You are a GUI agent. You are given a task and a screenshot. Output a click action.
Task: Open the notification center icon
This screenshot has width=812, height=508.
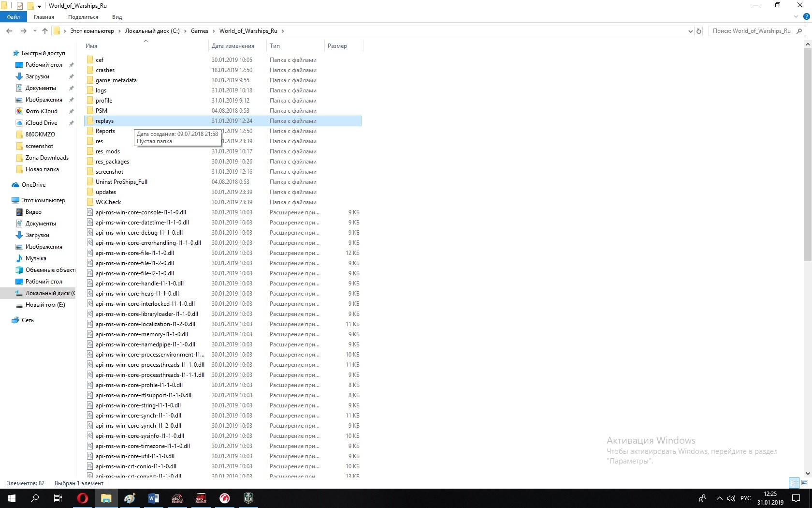point(796,498)
